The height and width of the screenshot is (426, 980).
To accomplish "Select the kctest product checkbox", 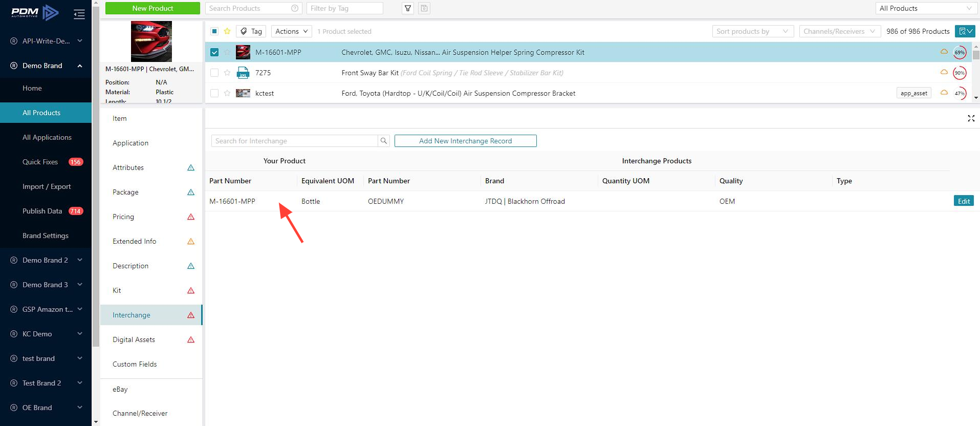I will pyautogui.click(x=214, y=93).
